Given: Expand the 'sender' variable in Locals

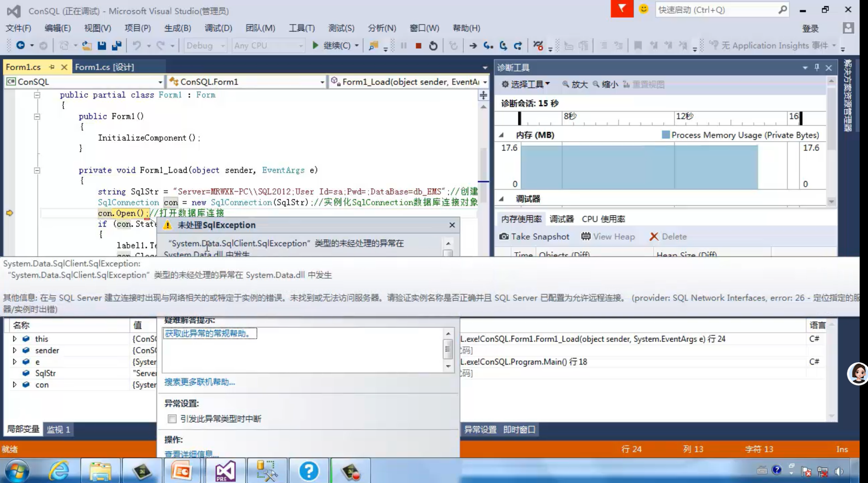Looking at the screenshot, I should point(14,350).
